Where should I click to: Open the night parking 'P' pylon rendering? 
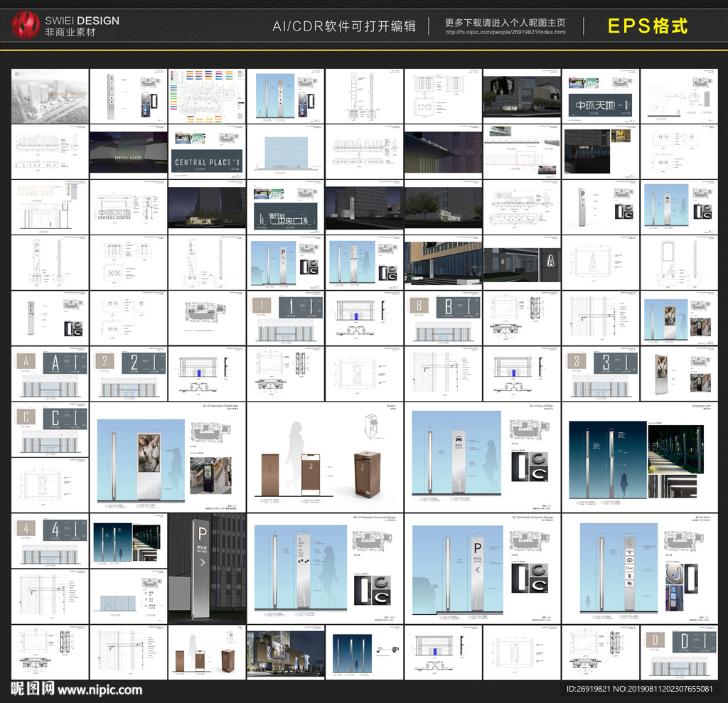click(x=207, y=569)
